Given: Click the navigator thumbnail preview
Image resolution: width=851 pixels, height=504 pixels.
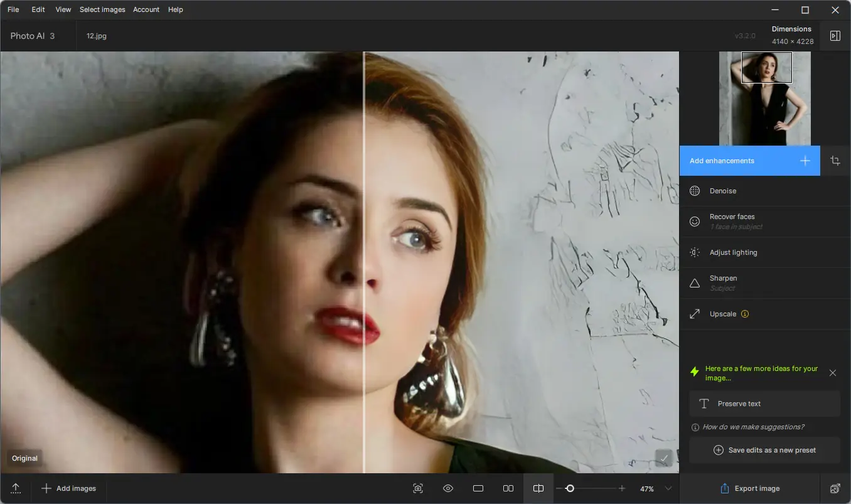Looking at the screenshot, I should pyautogui.click(x=765, y=99).
